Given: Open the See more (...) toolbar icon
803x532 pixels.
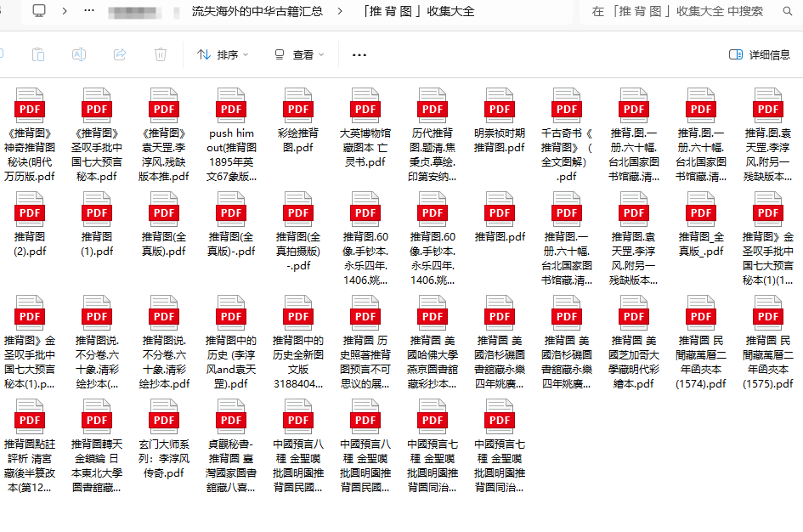Looking at the screenshot, I should point(359,54).
